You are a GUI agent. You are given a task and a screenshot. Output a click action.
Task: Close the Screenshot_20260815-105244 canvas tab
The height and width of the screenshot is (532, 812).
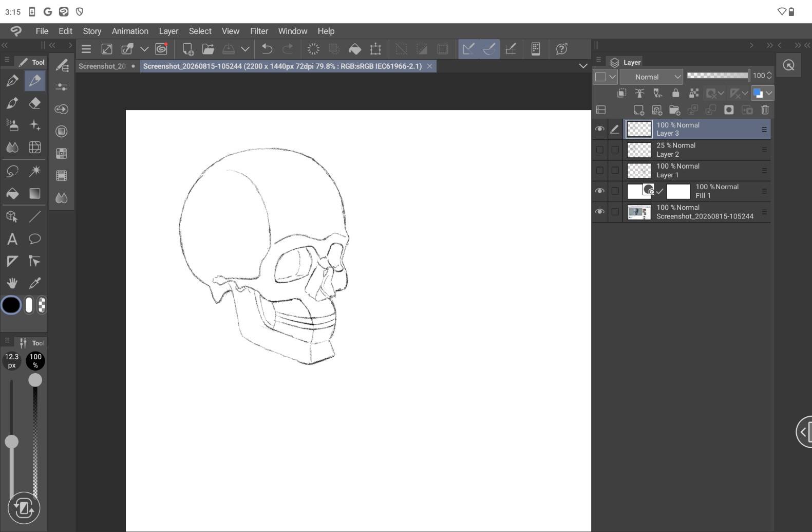point(430,66)
